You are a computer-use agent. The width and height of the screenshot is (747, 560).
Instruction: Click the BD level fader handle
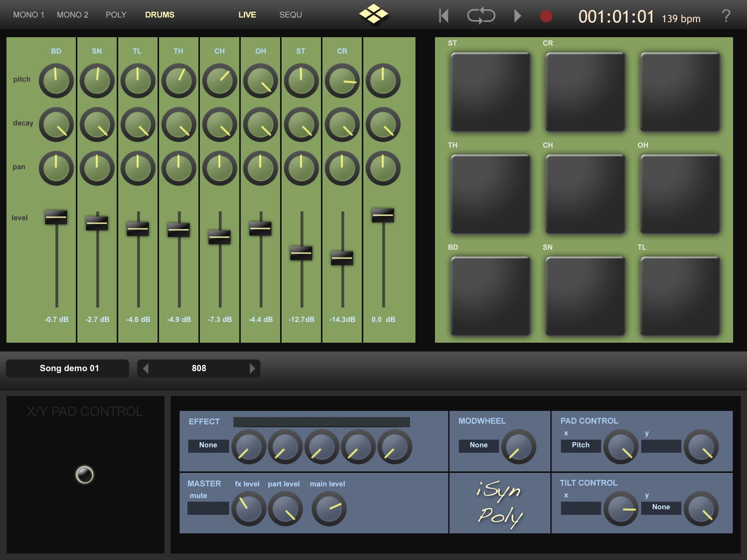56,217
